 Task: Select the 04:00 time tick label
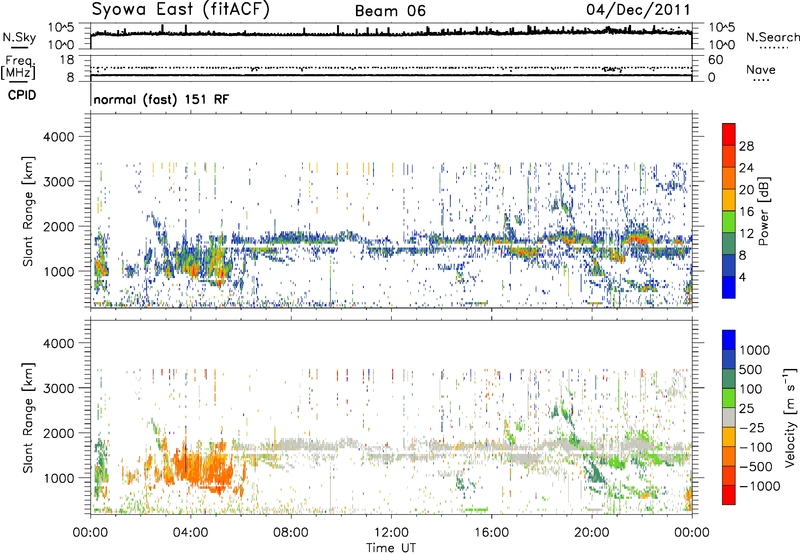[x=191, y=533]
